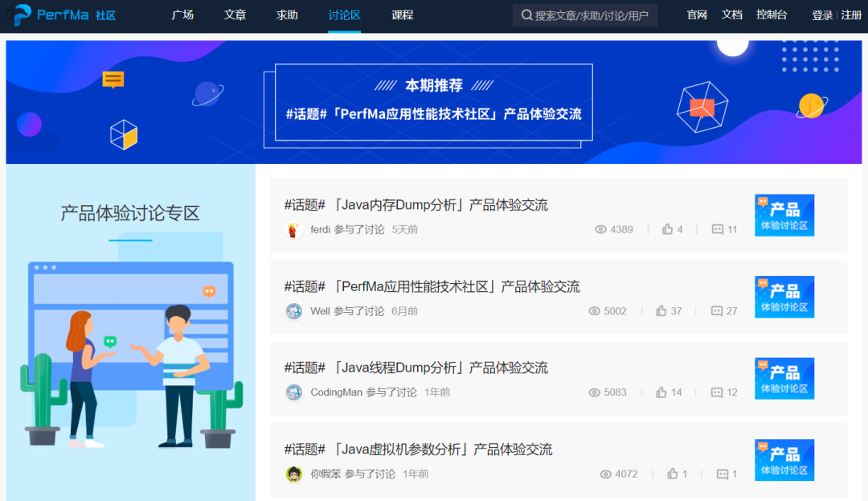
Task: Open the Java内存Dump分析 topic title
Action: (416, 205)
